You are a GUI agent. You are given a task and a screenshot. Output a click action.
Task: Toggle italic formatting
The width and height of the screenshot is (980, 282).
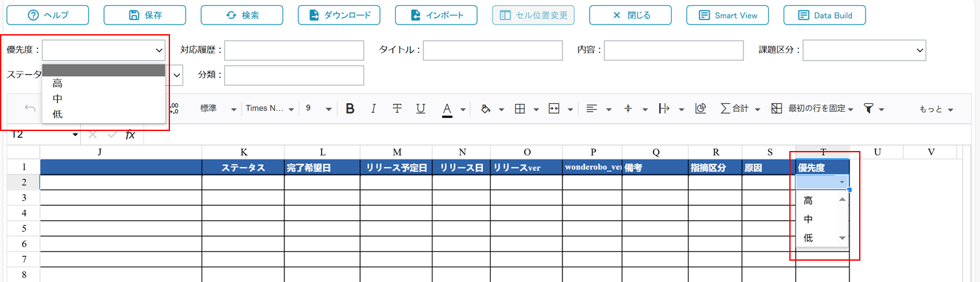[373, 108]
